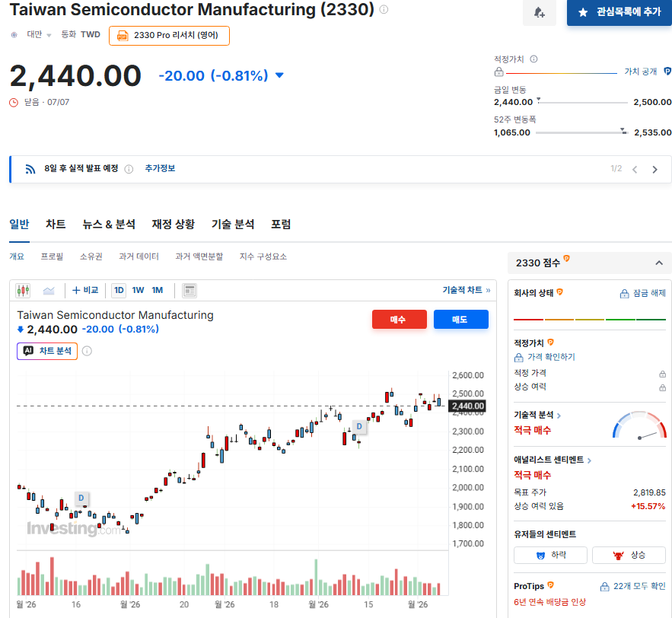The height and width of the screenshot is (618, 672).
Task: Switch to the 차트 tab
Action: [x=56, y=225]
